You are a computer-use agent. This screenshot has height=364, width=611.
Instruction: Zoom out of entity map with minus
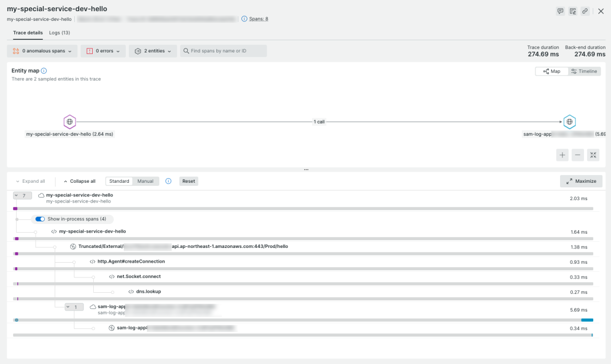pos(577,155)
